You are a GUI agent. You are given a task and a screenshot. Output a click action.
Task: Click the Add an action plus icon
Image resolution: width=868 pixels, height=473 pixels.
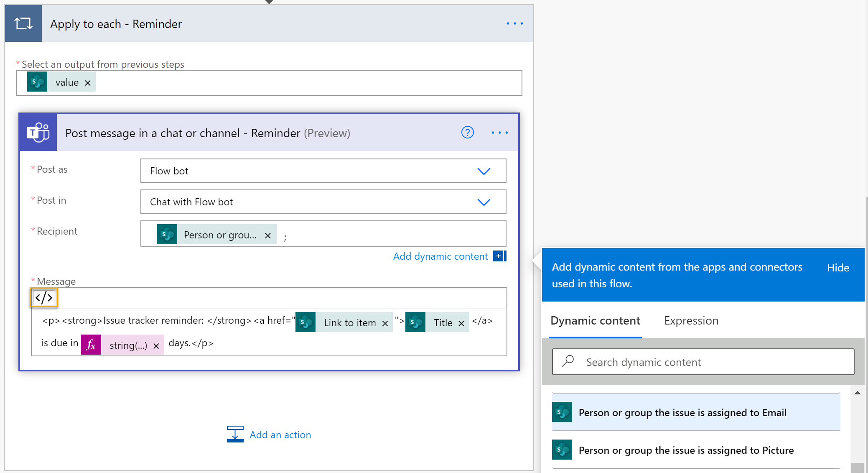point(235,434)
